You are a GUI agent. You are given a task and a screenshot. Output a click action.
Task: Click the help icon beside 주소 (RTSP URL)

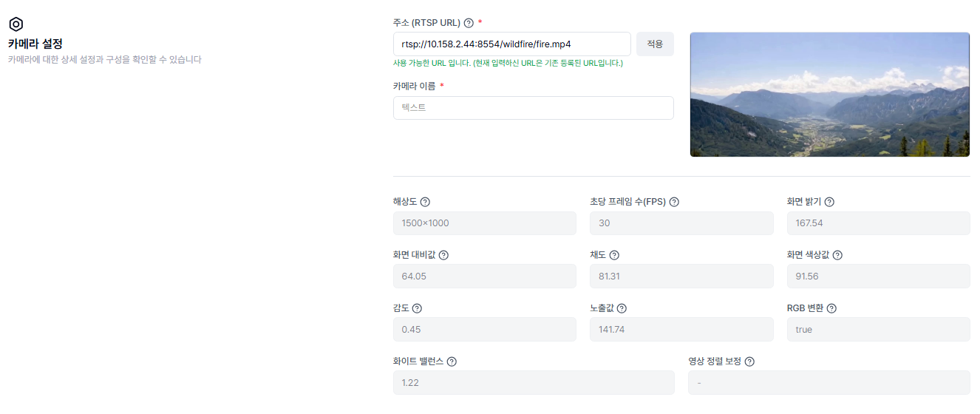click(469, 23)
